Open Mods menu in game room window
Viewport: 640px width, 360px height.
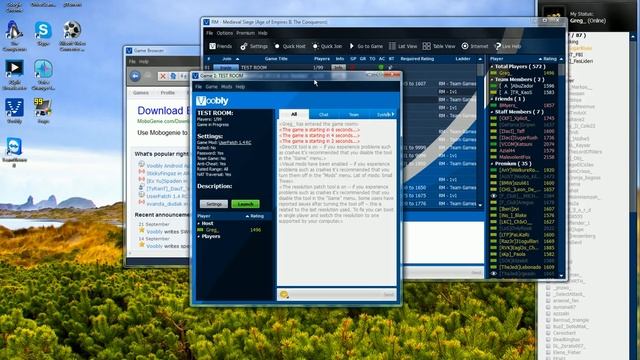227,87
